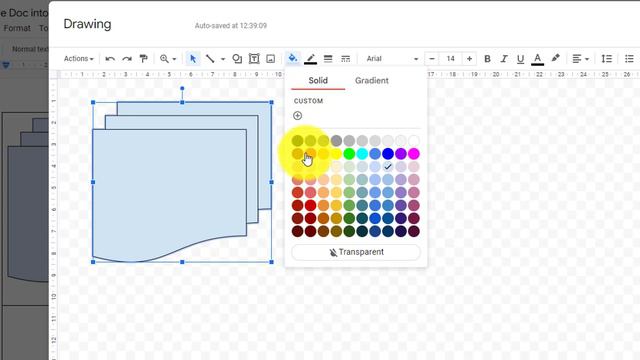Expand the Actions menu
This screenshot has height=360, width=640.
click(78, 59)
